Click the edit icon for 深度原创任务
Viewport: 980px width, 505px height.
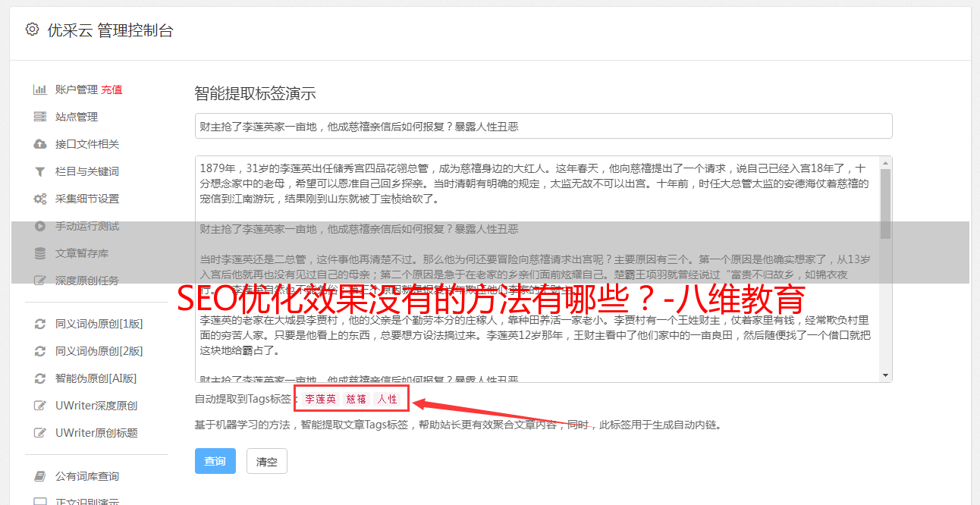pos(40,281)
